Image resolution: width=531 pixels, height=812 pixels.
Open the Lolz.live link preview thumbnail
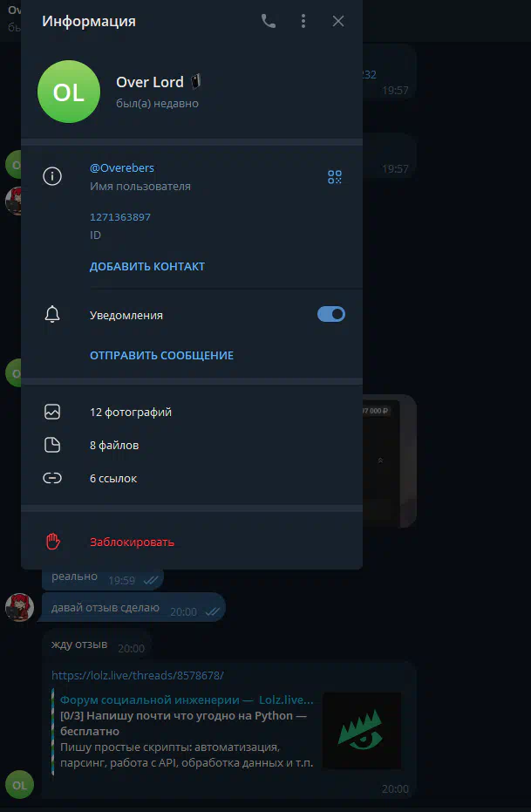[362, 731]
